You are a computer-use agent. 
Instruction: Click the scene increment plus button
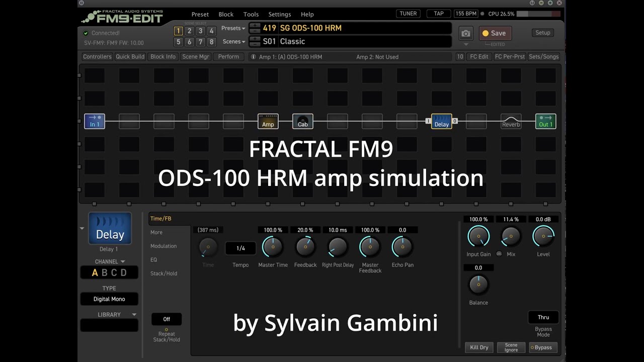(x=255, y=39)
